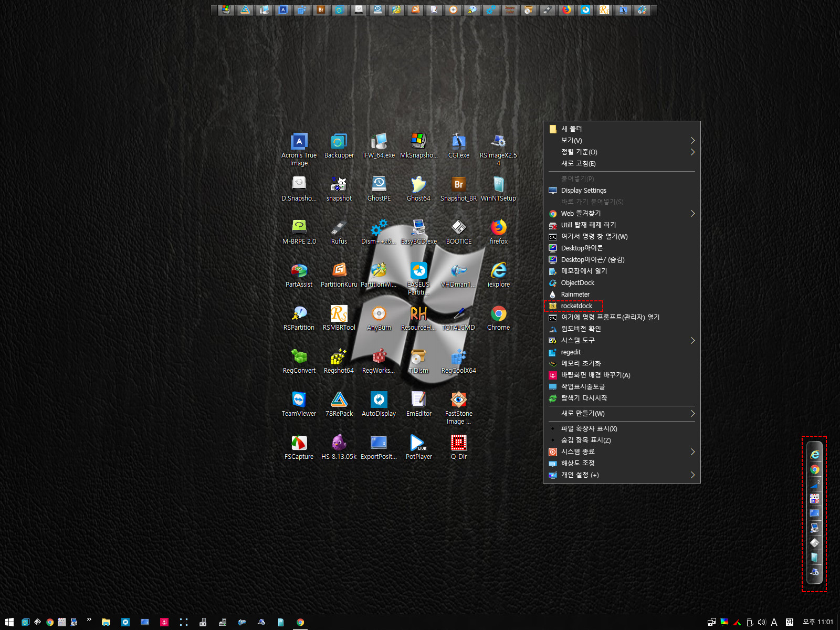Select MkSnapshot desktop icon

418,146
